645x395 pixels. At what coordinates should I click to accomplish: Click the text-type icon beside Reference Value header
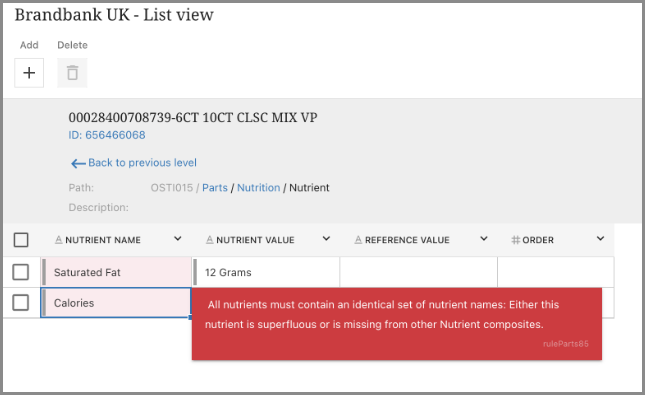pyautogui.click(x=358, y=239)
